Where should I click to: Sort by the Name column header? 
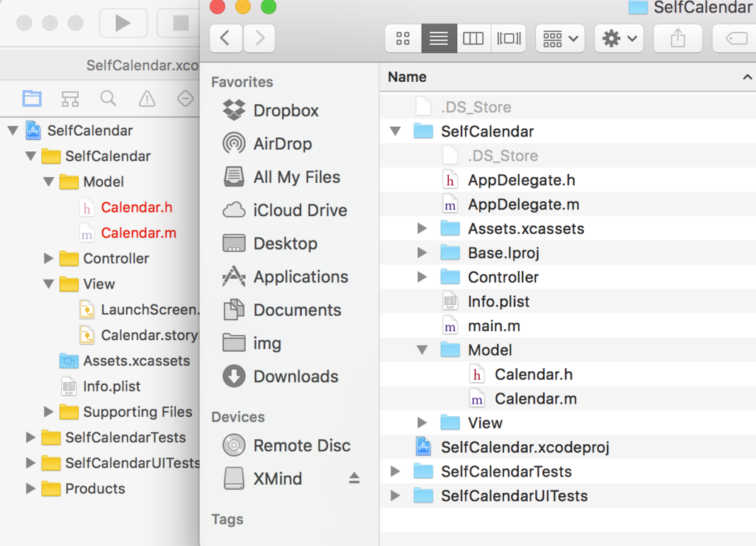tap(568, 77)
